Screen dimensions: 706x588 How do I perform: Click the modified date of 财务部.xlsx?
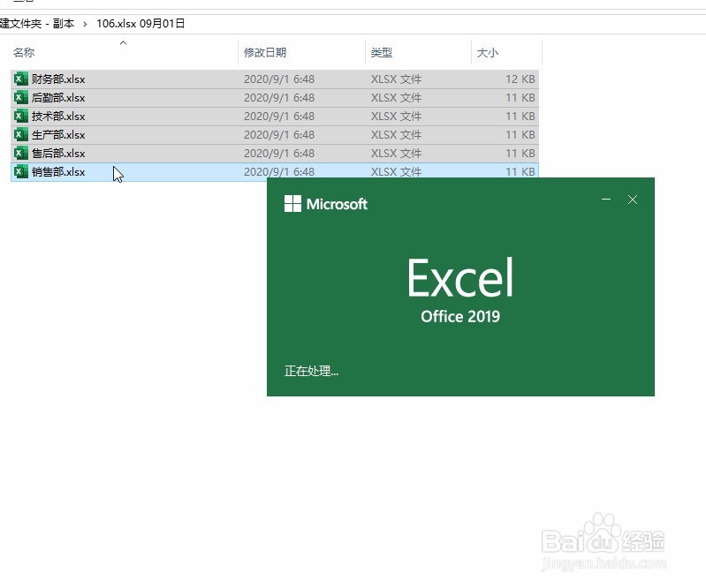click(x=279, y=79)
